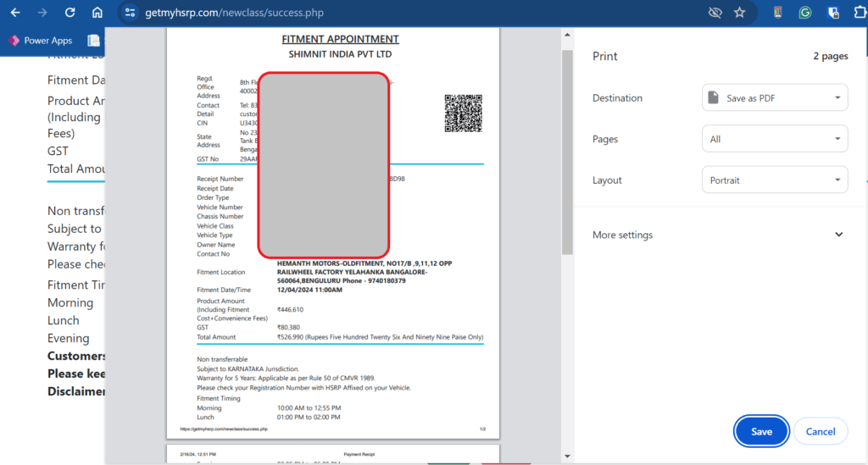Click the document bookmark icon beside Power Apps
The height and width of the screenshot is (465, 868).
[x=93, y=41]
